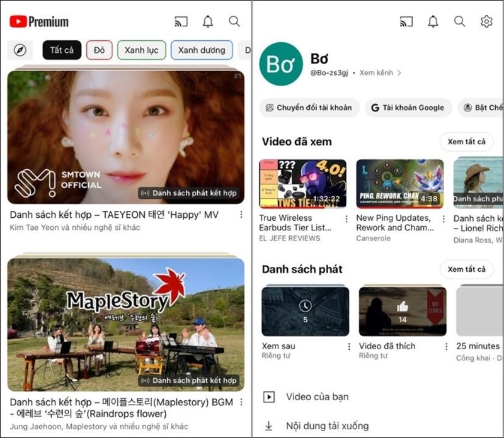The height and width of the screenshot is (438, 504).
Task: Tap "Kim Tae Yeon và nhiều nghệ sĩ khác"
Action: pos(75,227)
